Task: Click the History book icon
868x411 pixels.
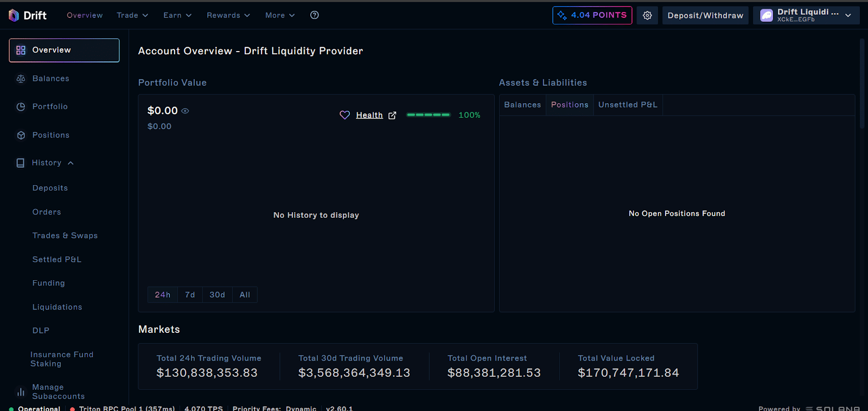Action: [x=21, y=163]
